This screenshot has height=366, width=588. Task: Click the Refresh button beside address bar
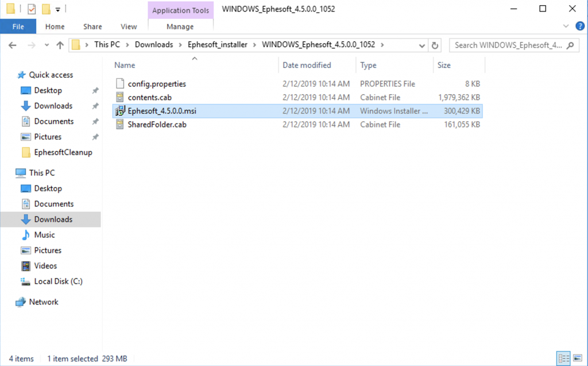pos(435,45)
